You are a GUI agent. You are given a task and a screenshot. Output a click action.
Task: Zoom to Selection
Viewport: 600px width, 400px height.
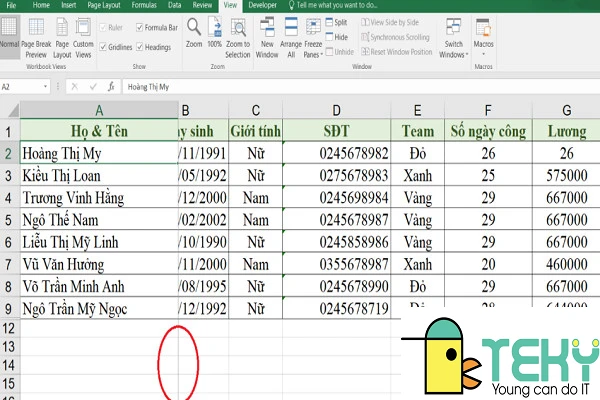[238, 38]
